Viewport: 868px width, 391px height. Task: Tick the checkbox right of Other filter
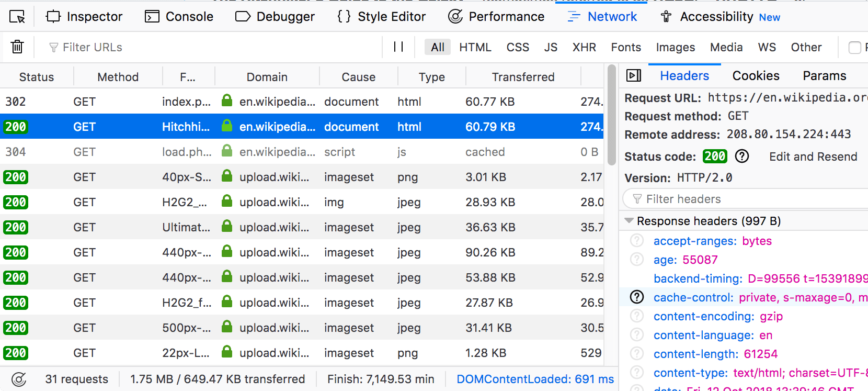click(x=855, y=48)
